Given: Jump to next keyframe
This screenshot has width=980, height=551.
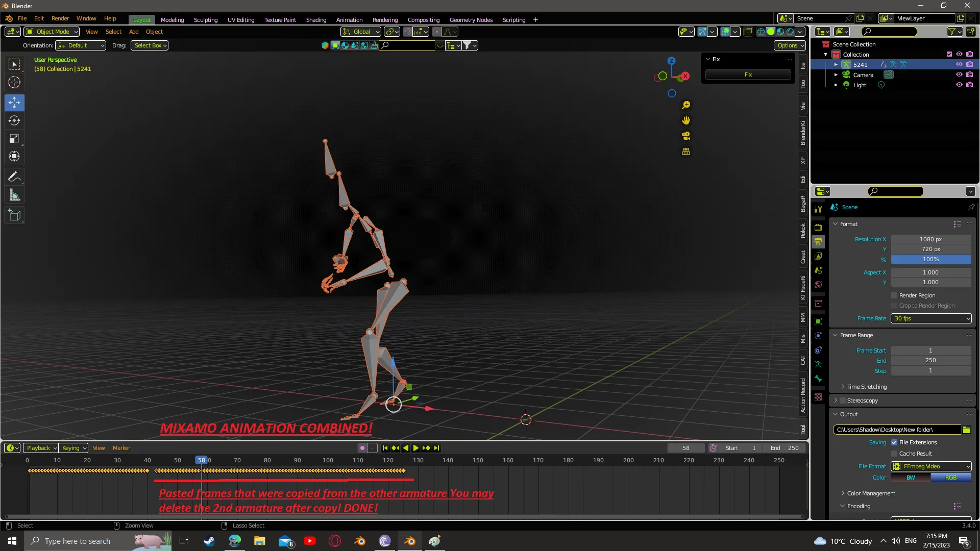Looking at the screenshot, I should [426, 448].
